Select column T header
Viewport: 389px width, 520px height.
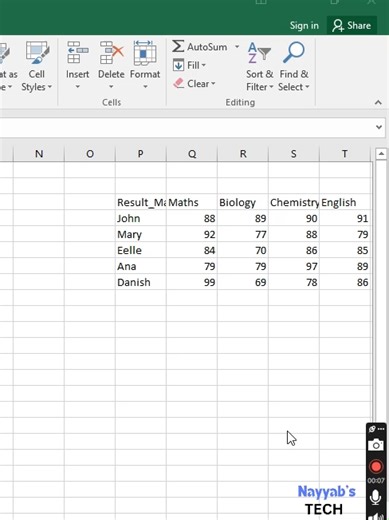coord(345,154)
